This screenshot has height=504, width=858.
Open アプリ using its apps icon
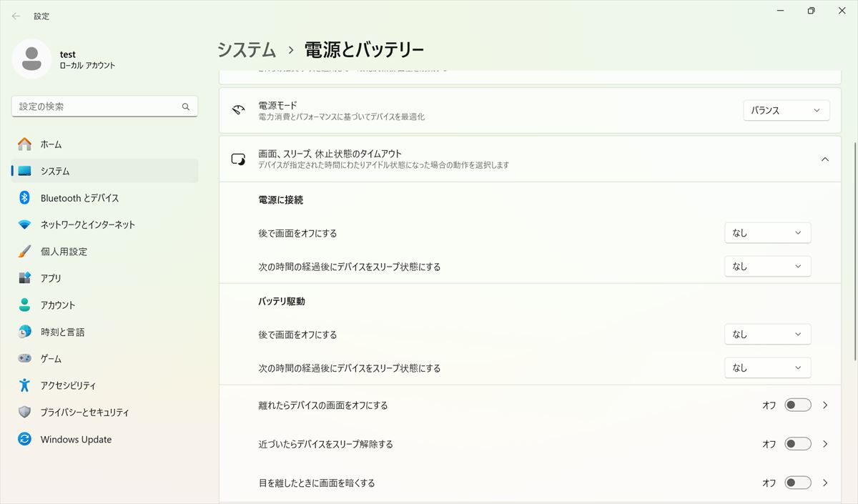click(x=24, y=278)
